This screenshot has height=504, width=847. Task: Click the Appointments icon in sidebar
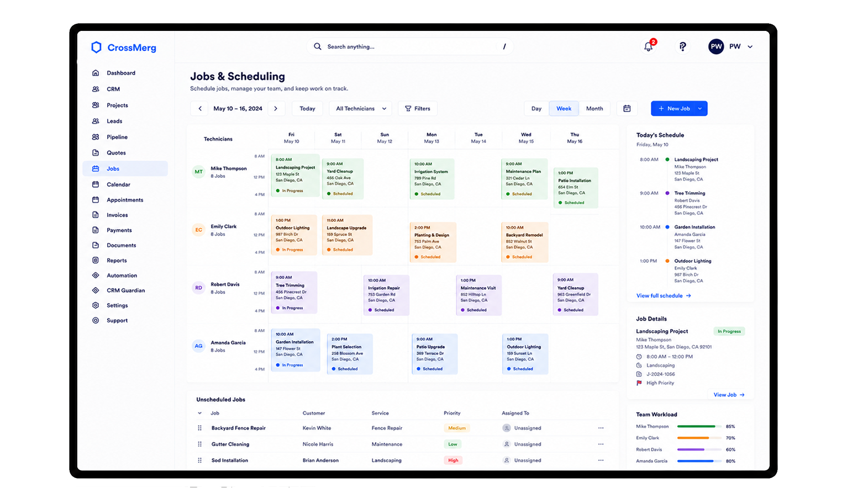[x=96, y=200]
